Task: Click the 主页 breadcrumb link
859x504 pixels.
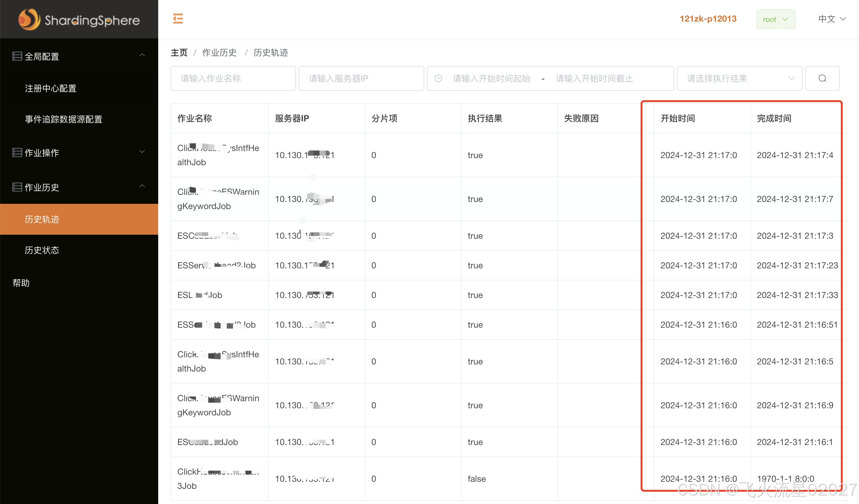Action: click(x=179, y=52)
